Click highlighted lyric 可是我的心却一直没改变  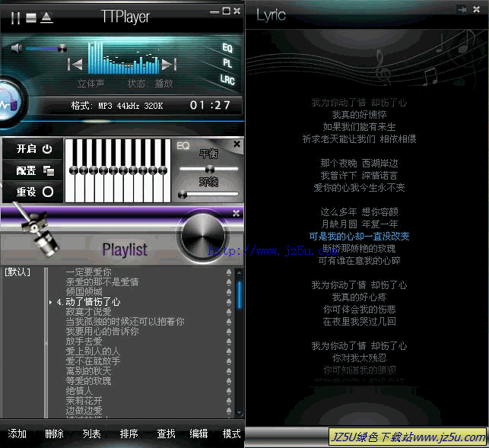pyautogui.click(x=359, y=236)
